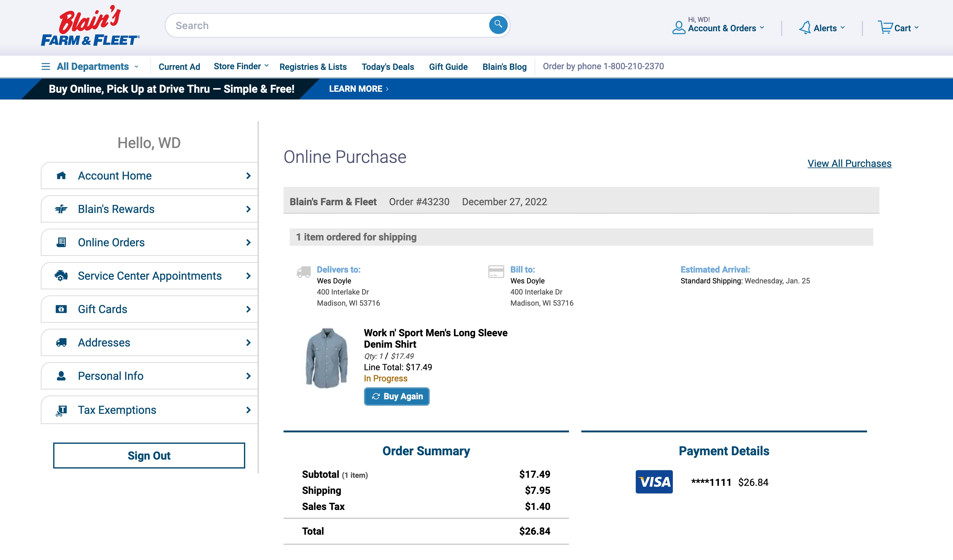
Task: Click '1 item ordered for shipping' header
Action: tap(356, 237)
